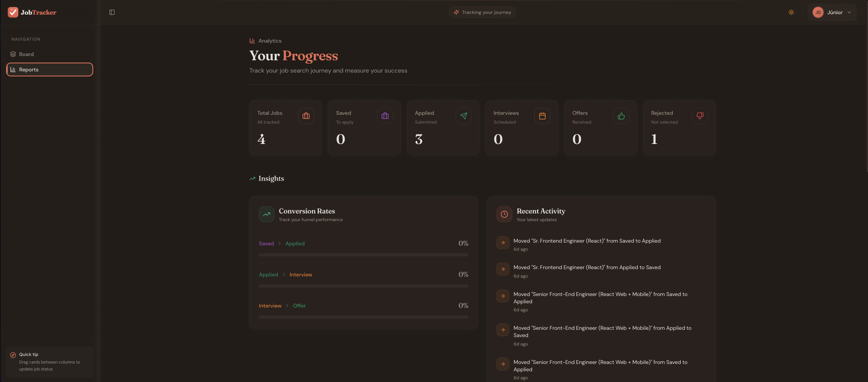Screen dimensions: 868x382
Task: Click the Recent Activity clock icon
Action: click(x=504, y=214)
